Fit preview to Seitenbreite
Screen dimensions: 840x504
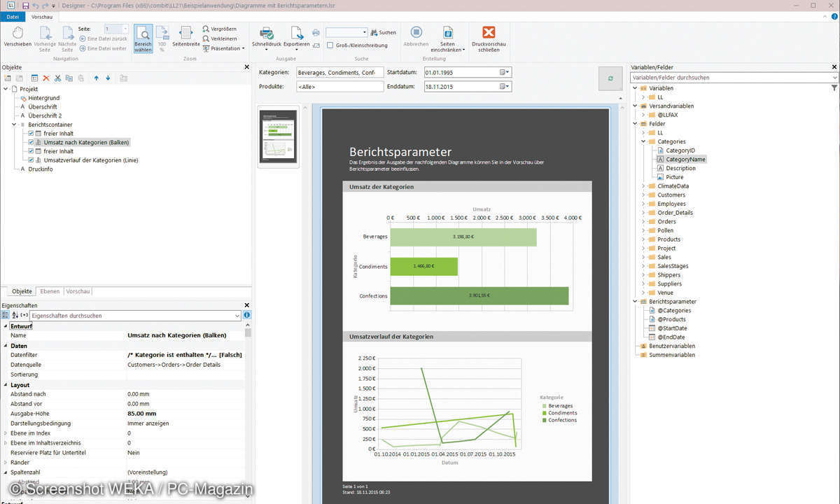[186, 38]
